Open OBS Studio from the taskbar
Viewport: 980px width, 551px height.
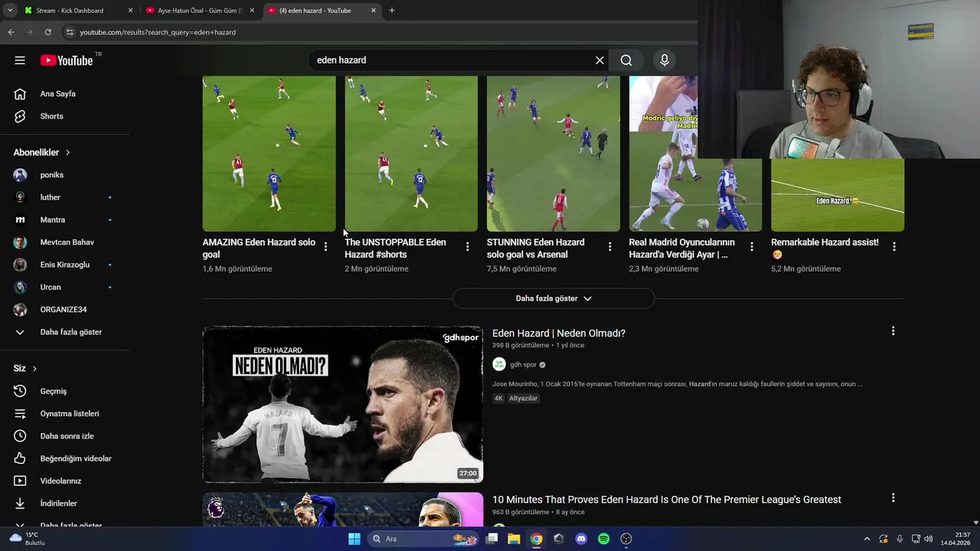coord(626,539)
